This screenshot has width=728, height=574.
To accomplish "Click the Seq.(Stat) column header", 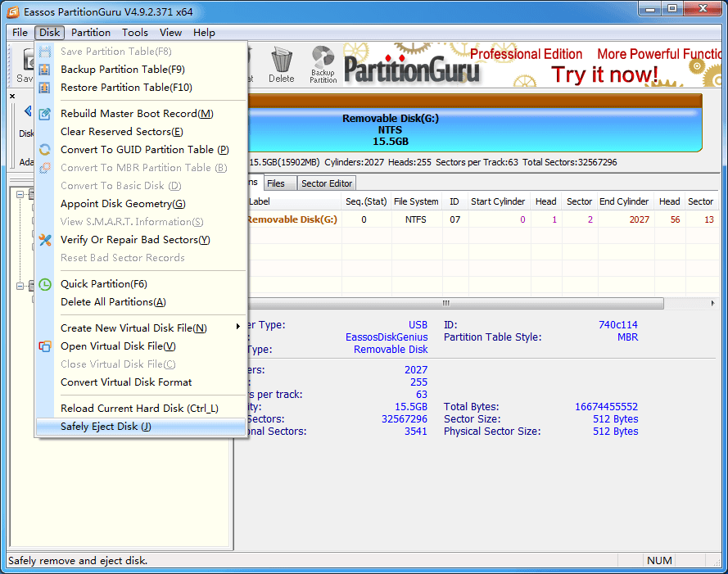I will click(366, 201).
